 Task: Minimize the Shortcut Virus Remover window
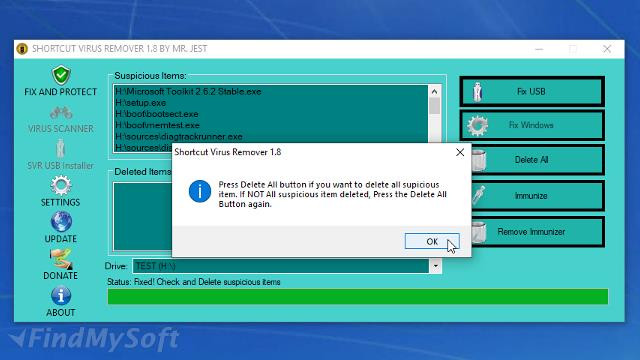pyautogui.click(x=539, y=49)
